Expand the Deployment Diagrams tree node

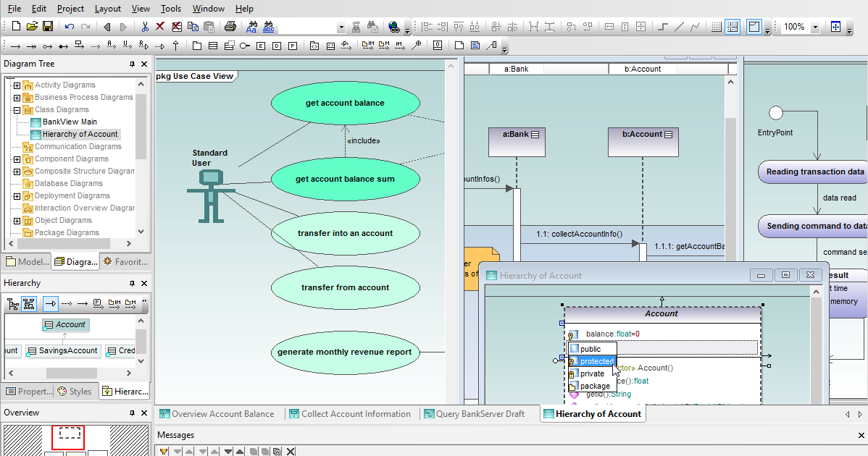click(17, 196)
